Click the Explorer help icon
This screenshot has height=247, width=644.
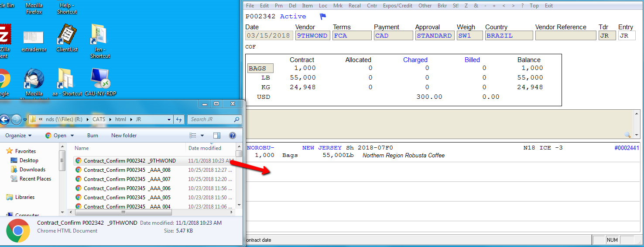233,136
